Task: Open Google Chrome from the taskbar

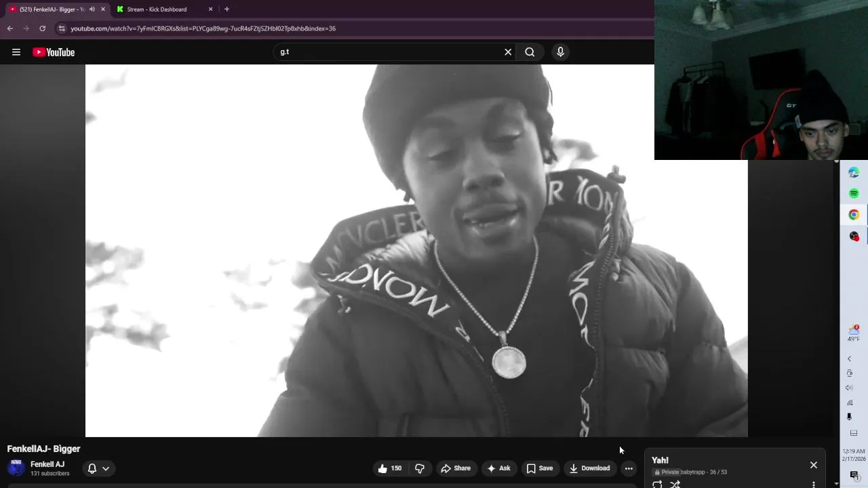Action: coord(854,215)
